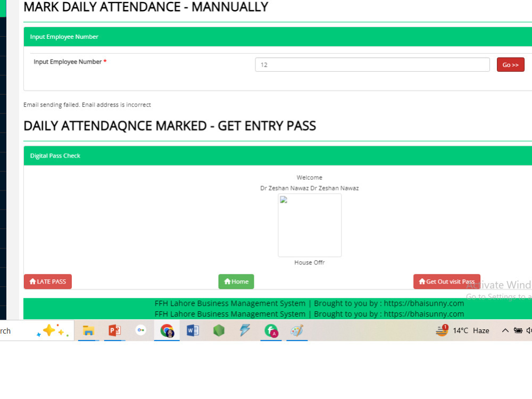Open the blue lightning bolt app in taskbar
This screenshot has height=399, width=532.
(245, 330)
